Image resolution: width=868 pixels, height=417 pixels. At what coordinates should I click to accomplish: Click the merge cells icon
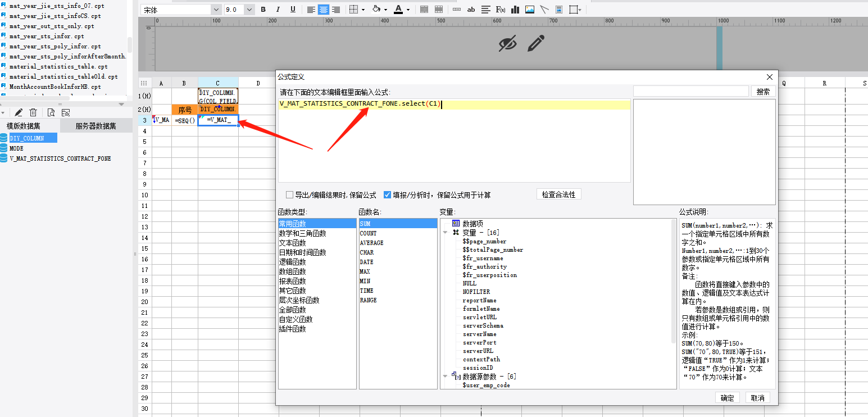click(x=424, y=10)
